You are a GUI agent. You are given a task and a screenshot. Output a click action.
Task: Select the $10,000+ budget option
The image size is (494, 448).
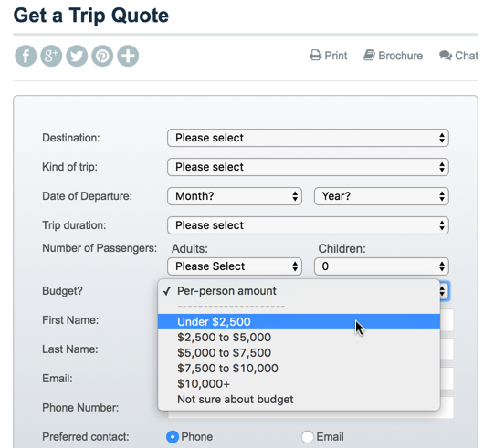299,384
